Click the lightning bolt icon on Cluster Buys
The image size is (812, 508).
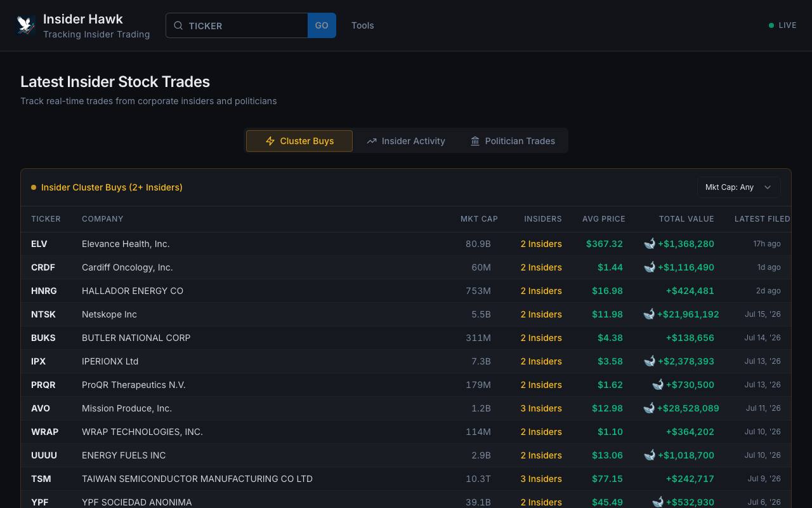[270, 141]
